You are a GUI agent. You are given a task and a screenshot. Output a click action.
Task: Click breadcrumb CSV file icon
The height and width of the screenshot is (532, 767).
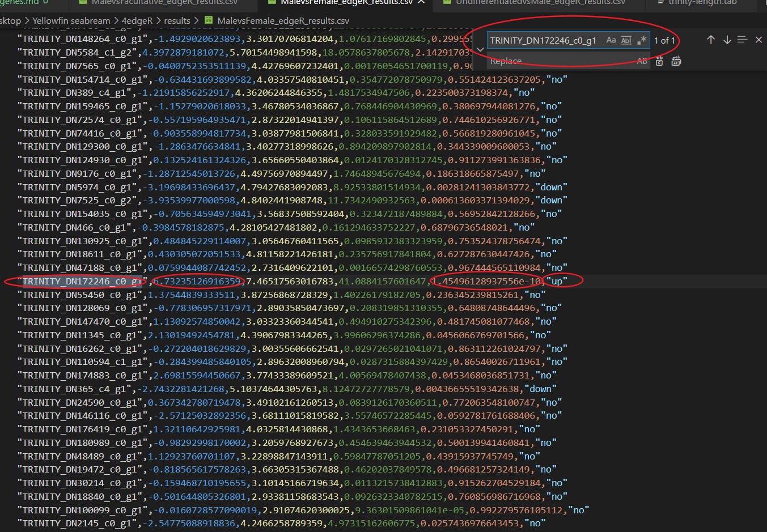(x=209, y=21)
